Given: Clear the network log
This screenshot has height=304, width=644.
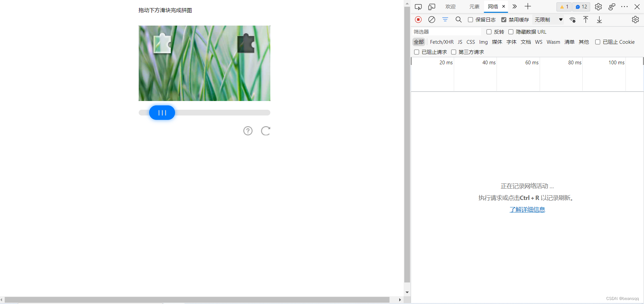Looking at the screenshot, I should pyautogui.click(x=432, y=20).
